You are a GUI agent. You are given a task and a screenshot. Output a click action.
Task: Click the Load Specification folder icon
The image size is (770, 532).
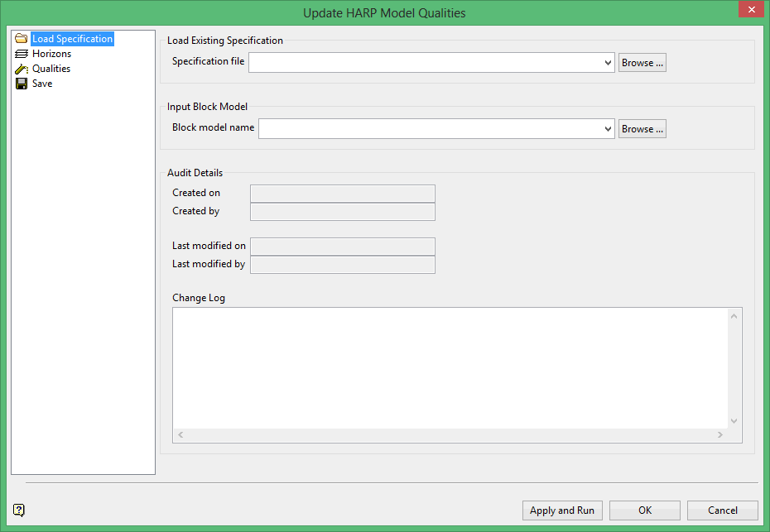coord(22,39)
